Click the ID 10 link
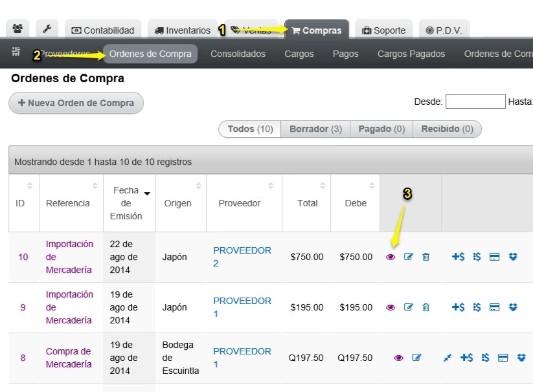This screenshot has height=392, width=533. (23, 257)
